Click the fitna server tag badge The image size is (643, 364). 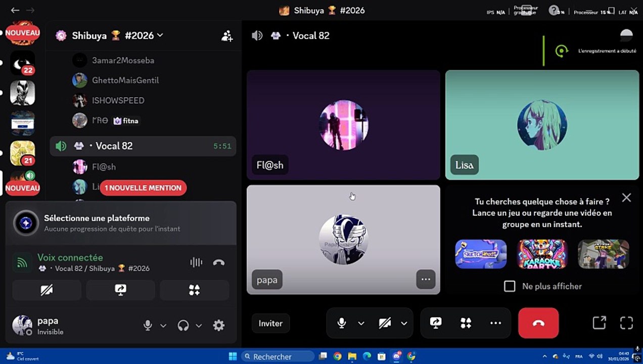[126, 121]
